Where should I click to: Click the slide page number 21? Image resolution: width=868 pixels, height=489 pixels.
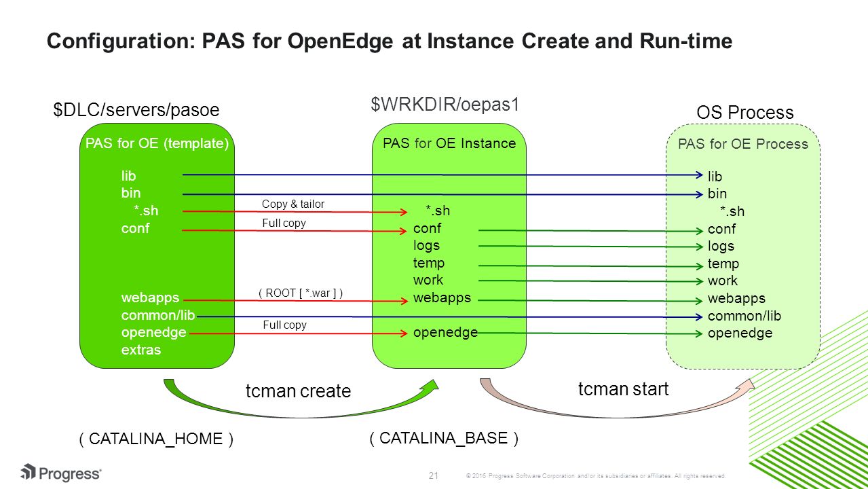coord(434,475)
